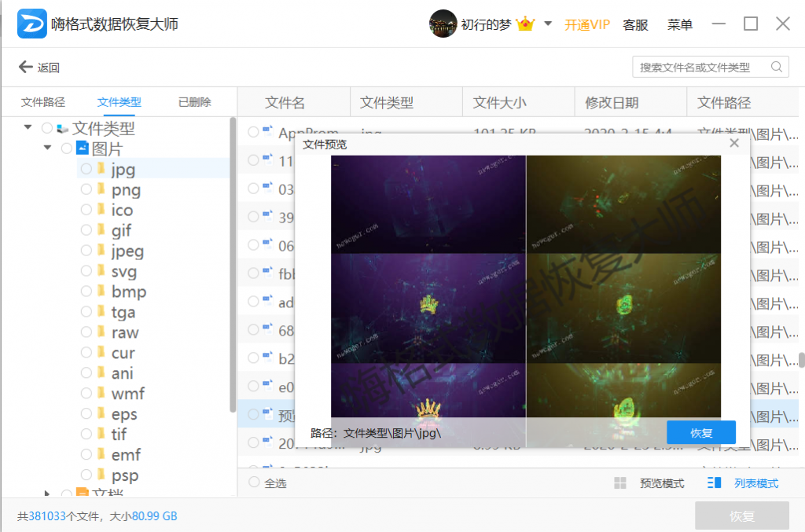Screen dimensions: 805x532
Task: Switch to the 已删除 tab
Action: pos(195,102)
